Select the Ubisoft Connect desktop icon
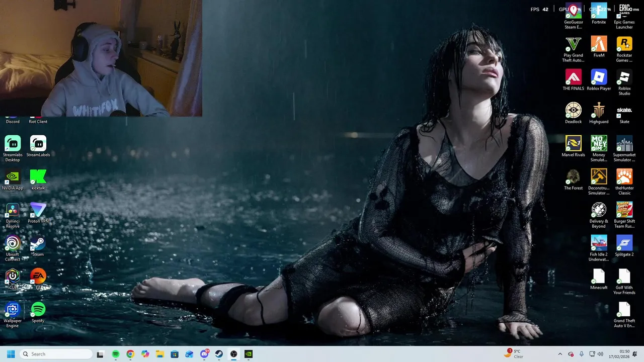The height and width of the screenshot is (362, 644). 13,248
